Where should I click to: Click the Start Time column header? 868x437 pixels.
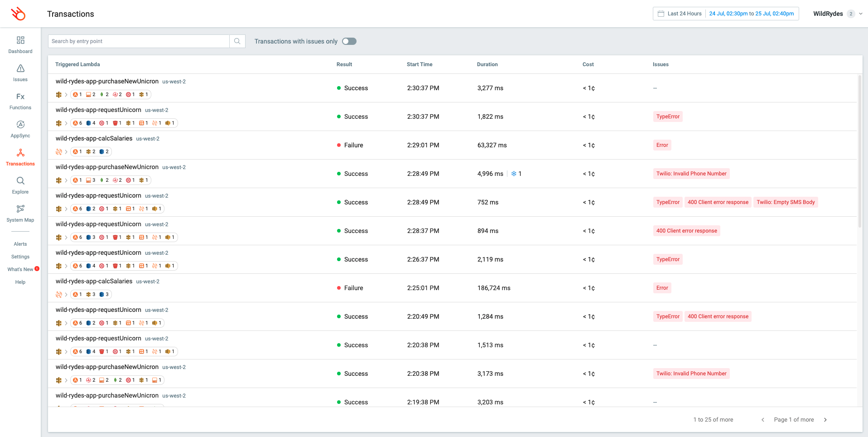click(x=420, y=64)
